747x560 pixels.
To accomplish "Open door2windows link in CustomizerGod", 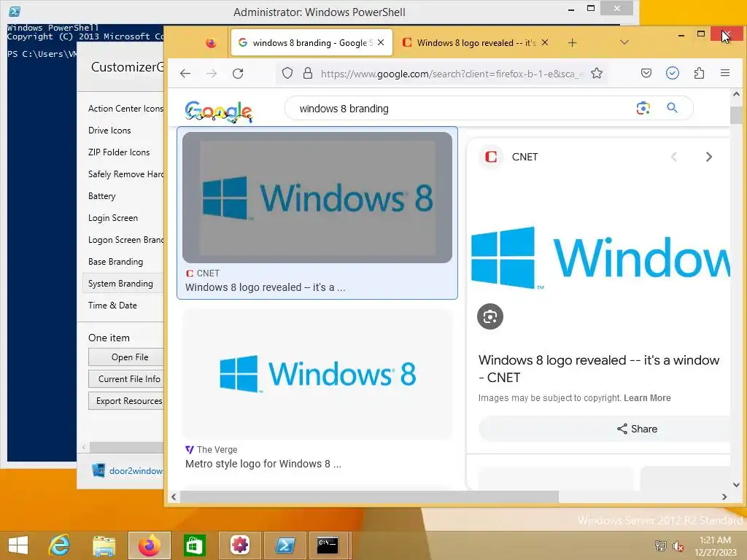I will (x=136, y=471).
